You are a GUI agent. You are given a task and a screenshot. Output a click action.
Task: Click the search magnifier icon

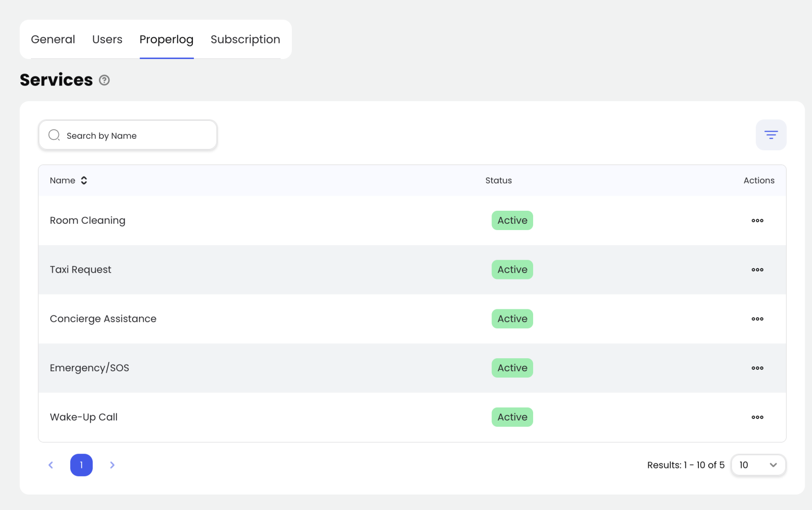(54, 135)
